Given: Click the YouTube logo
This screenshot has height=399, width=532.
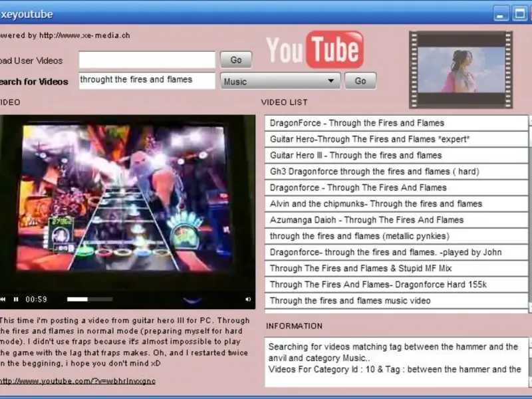Looking at the screenshot, I should click(315, 49).
